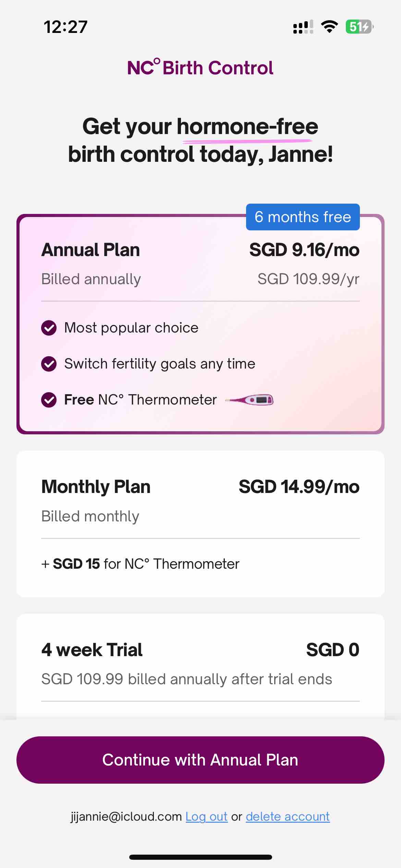Tap the battery indicator icon
Image resolution: width=401 pixels, height=868 pixels.
(359, 27)
